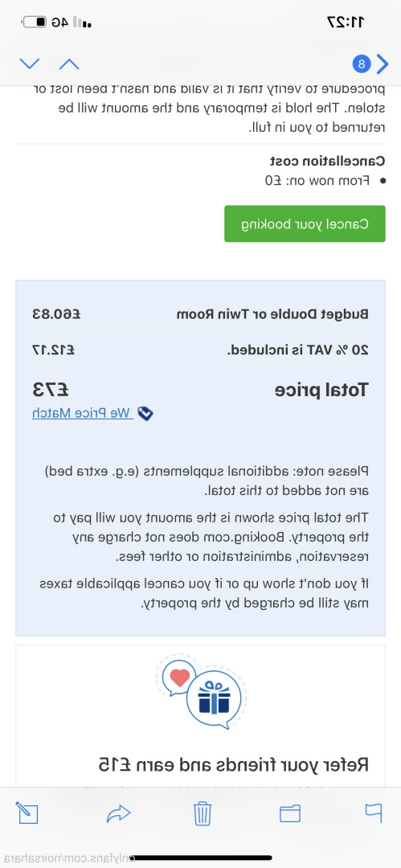
Task: Select the Refer your friends heading
Action: pyautogui.click(x=233, y=764)
